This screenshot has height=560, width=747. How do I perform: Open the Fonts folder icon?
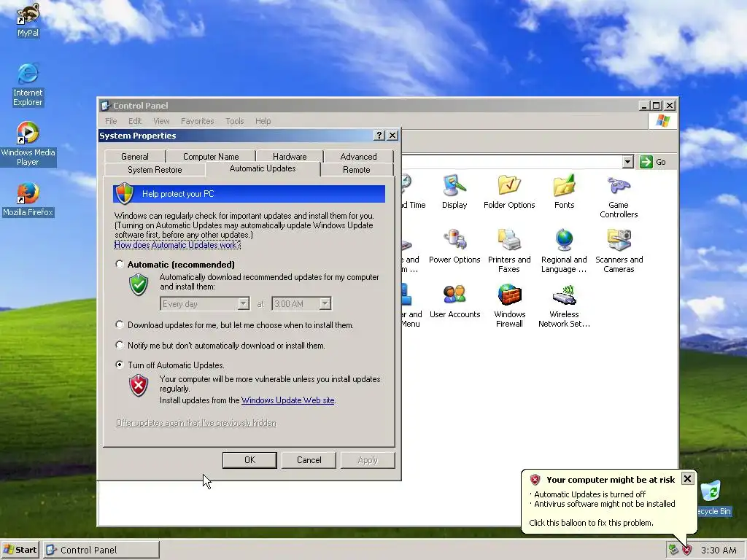pyautogui.click(x=564, y=192)
